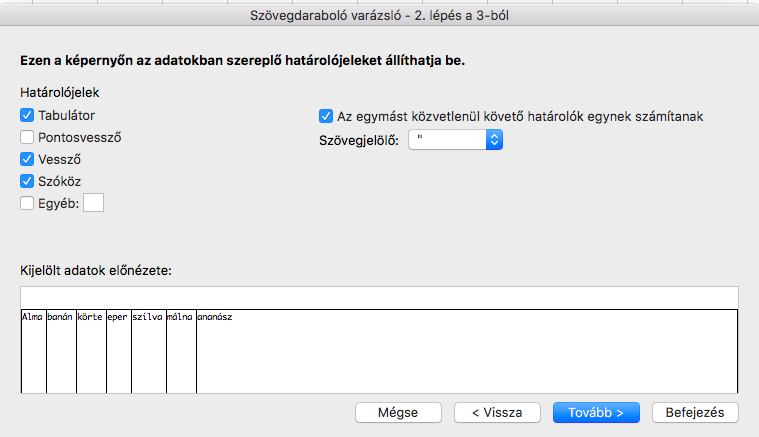The height and width of the screenshot is (437, 759).
Task: Go back with the Vissza button
Action: pos(497,412)
